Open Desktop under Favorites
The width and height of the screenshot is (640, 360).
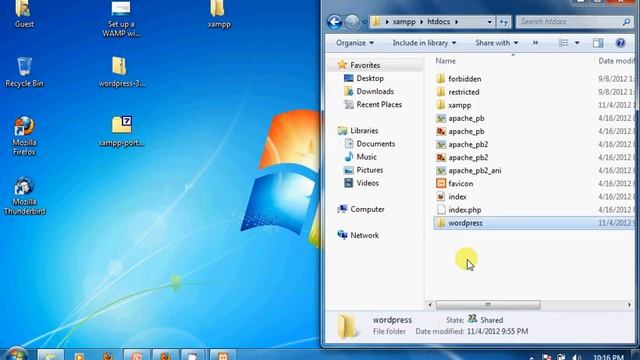click(370, 78)
